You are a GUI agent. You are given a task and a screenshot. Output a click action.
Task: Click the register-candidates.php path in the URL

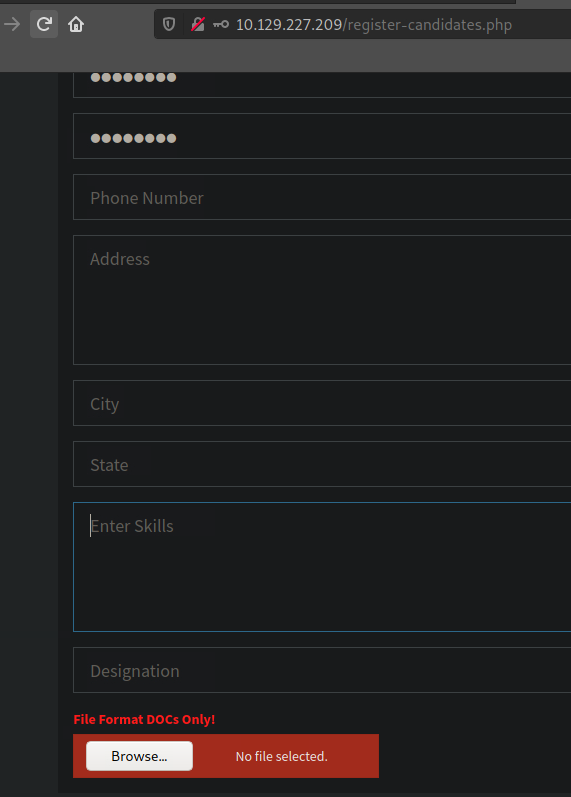point(427,24)
